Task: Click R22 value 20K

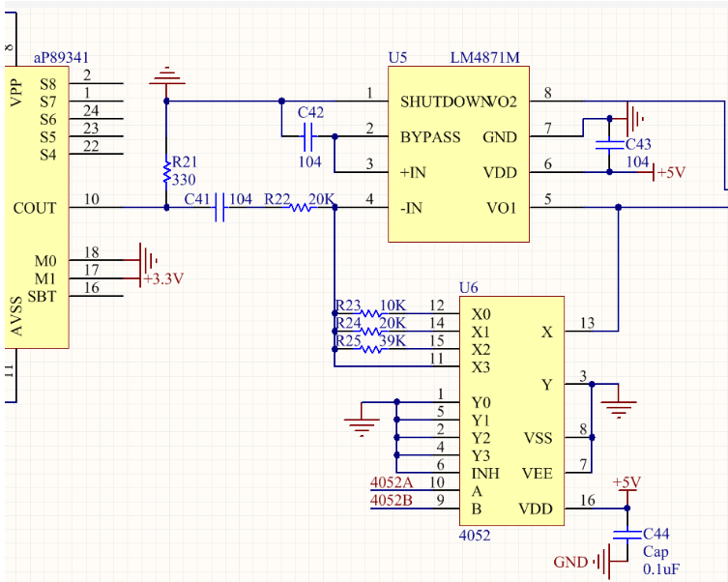Action: (x=321, y=199)
